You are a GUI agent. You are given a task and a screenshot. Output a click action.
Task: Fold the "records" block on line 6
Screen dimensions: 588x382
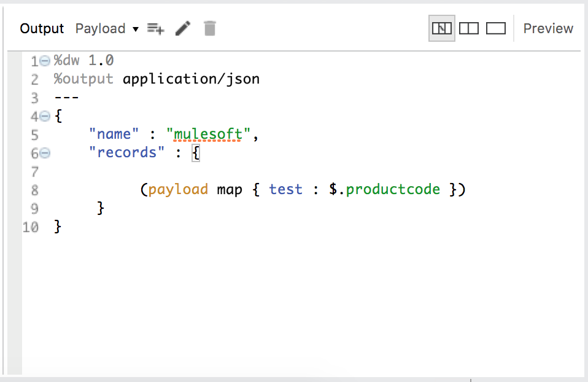click(45, 153)
